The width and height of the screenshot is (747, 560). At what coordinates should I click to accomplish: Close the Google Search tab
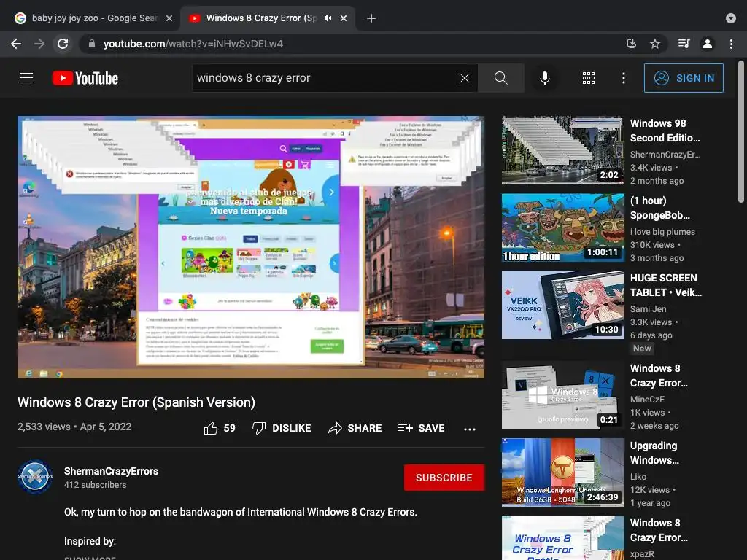(169, 18)
